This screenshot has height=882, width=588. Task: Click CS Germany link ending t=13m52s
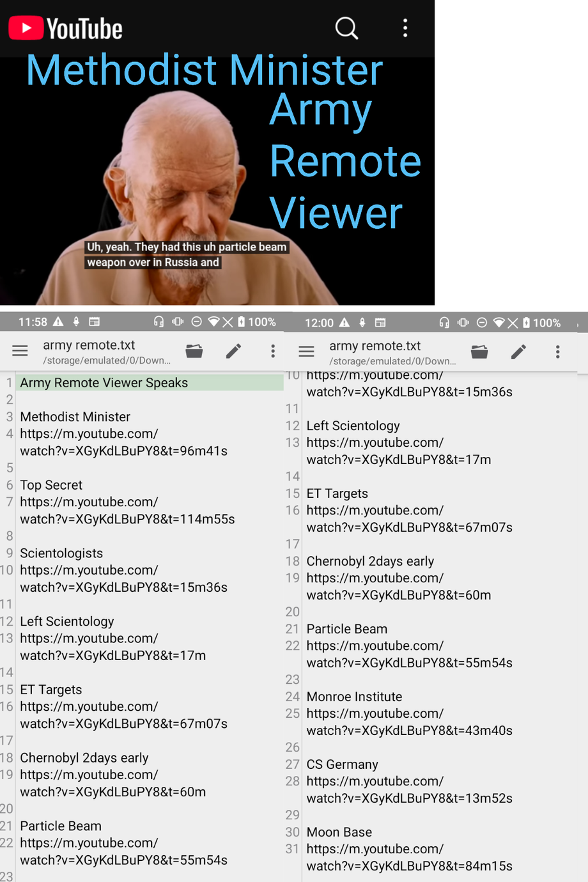409,790
